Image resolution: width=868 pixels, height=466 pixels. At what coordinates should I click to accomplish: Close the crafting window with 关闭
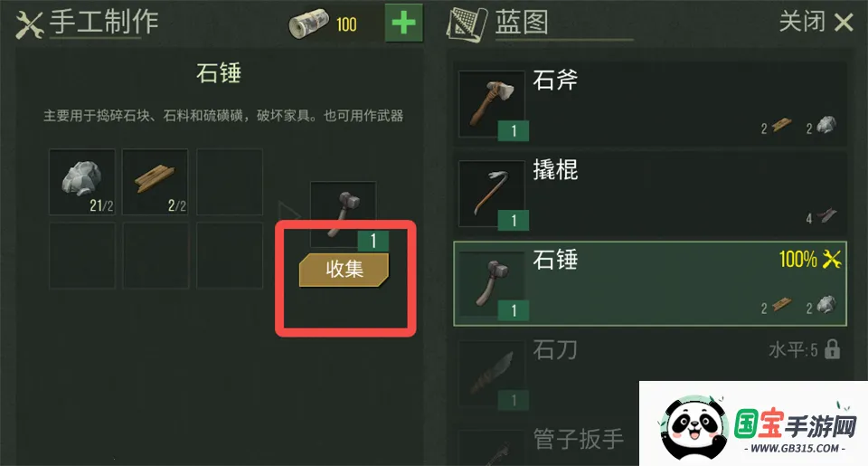point(816,22)
